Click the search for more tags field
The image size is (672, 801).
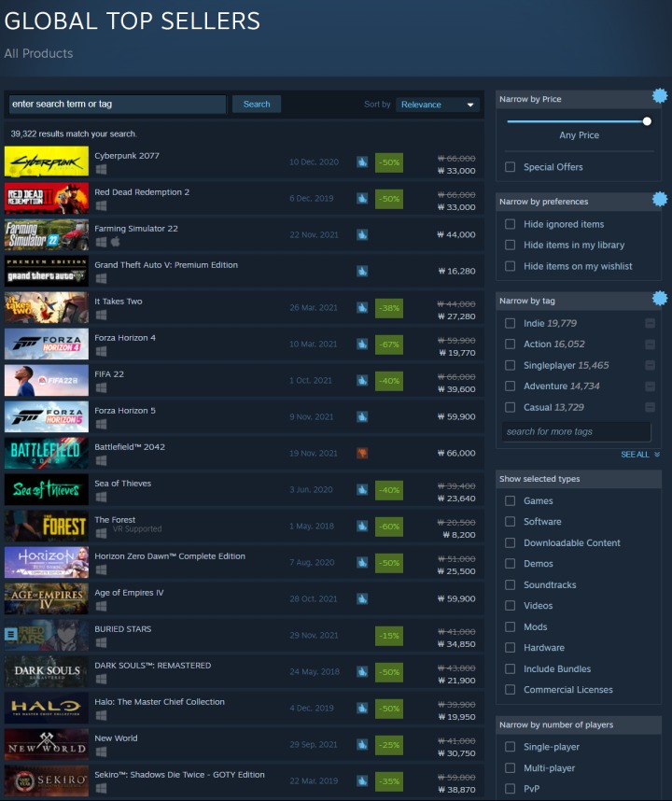[x=575, y=432]
